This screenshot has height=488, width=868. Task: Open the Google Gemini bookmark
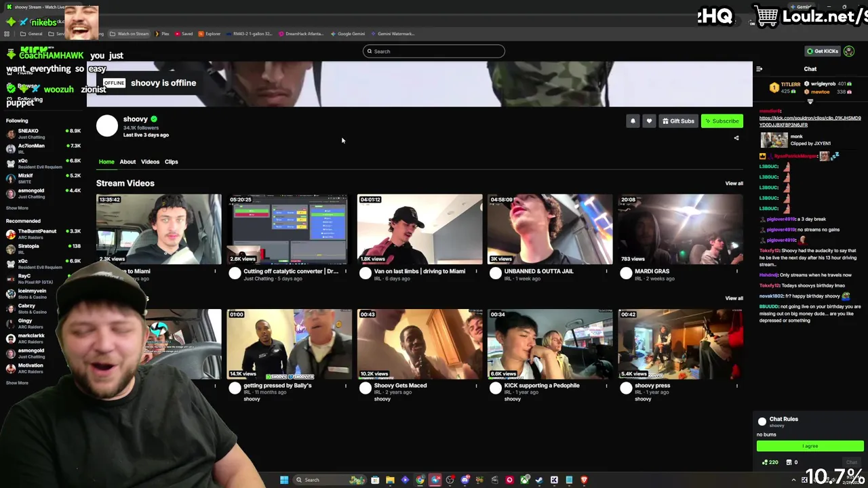[348, 34]
